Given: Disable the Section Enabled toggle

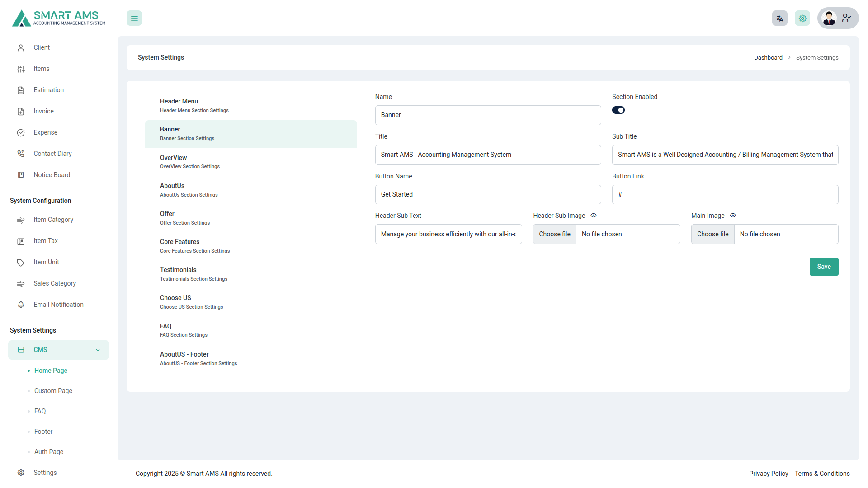Looking at the screenshot, I should [x=618, y=110].
